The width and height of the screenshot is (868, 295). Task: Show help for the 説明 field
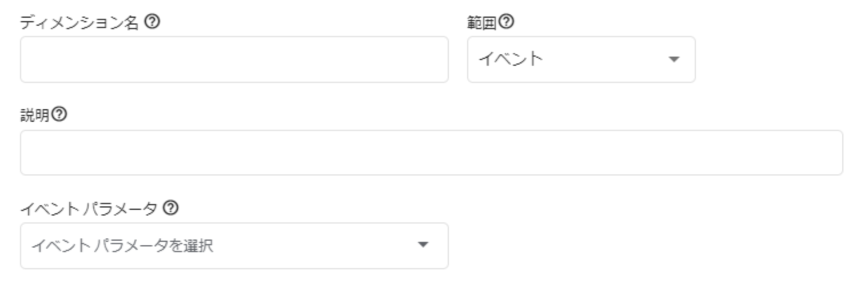[59, 115]
